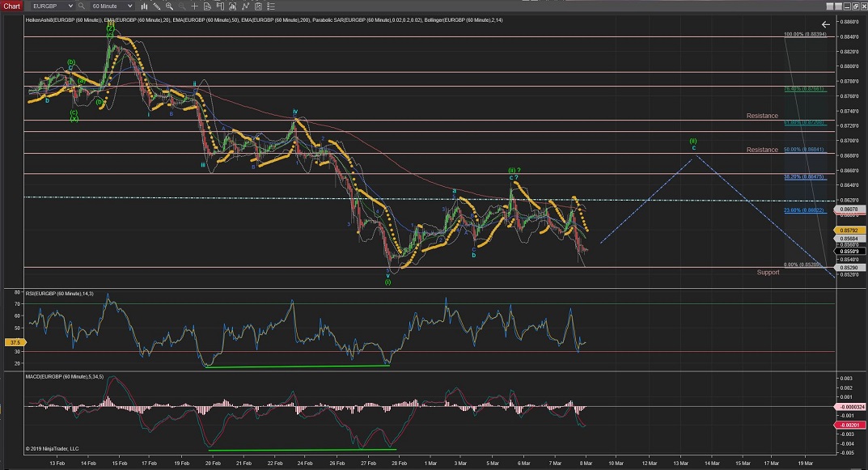Screen dimensions: 868x470
Task: Click the RSI 70 level axis label
Action: [17, 304]
